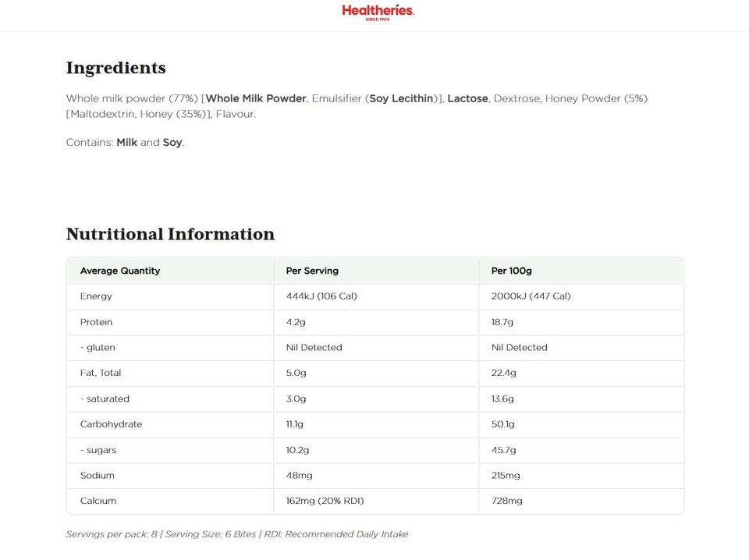Click the Per Serving column header
This screenshot has width=749, height=560.
click(312, 271)
